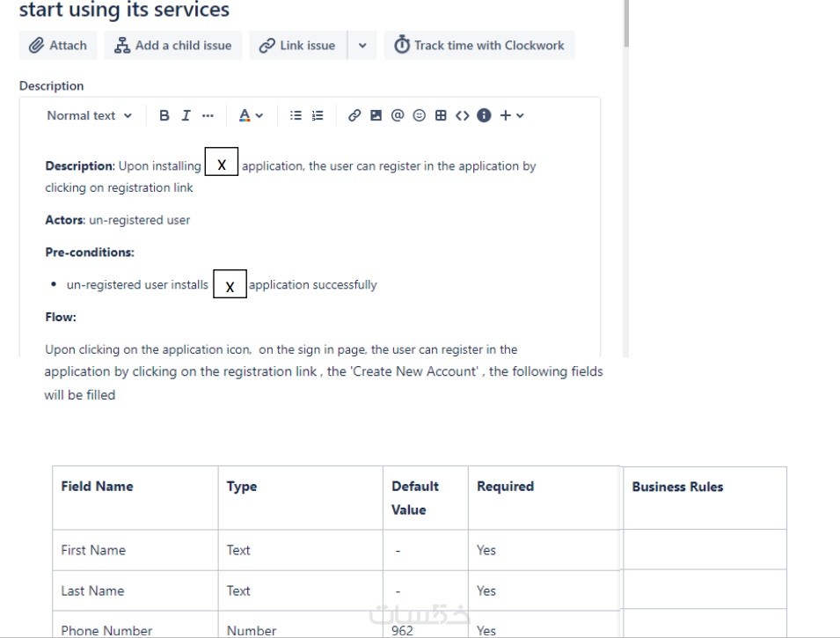Open more formatting options (three dots)

pos(208,115)
